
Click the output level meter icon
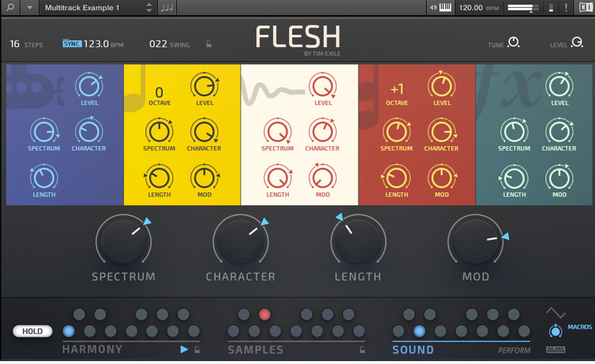click(551, 8)
